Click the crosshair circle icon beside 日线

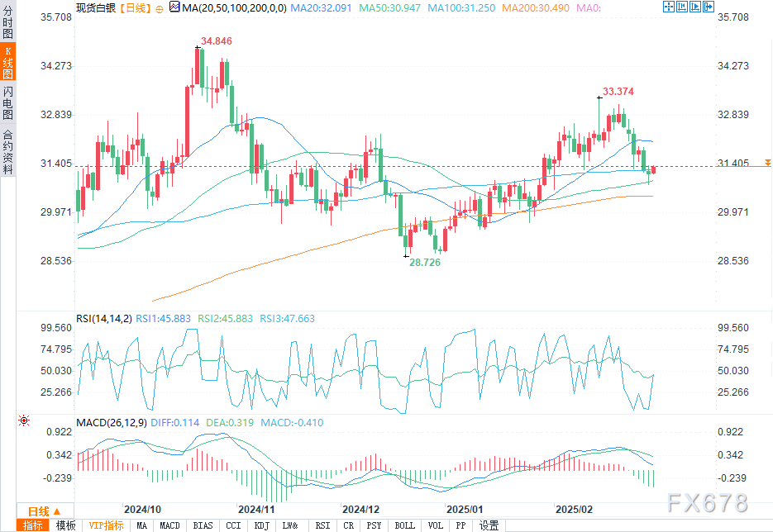coord(160,7)
